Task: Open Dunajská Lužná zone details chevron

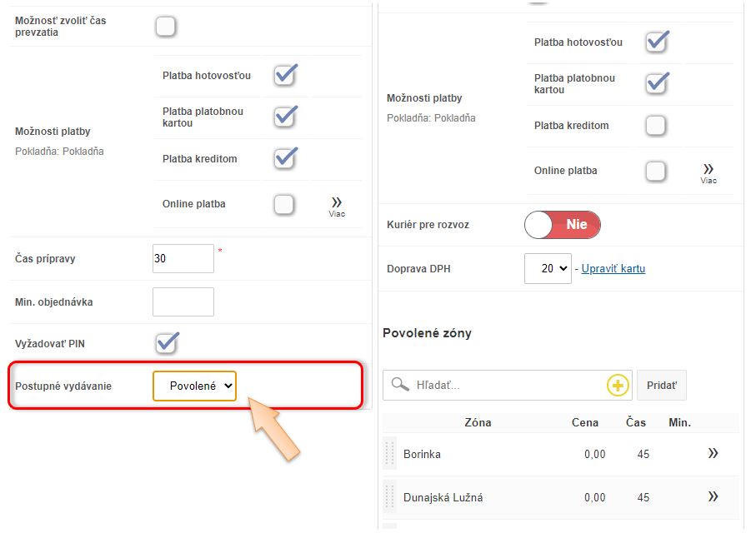Action: pyautogui.click(x=713, y=497)
